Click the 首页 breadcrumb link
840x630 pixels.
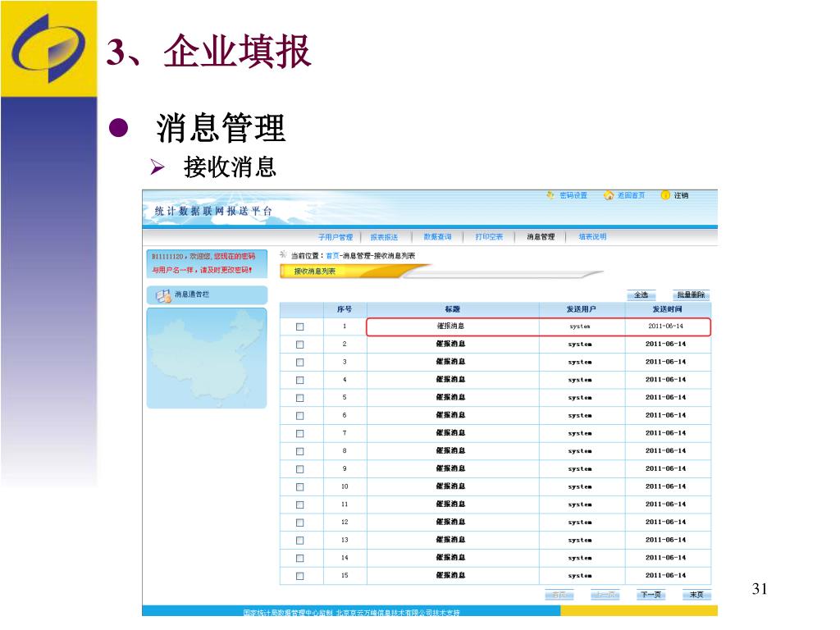tap(332, 256)
